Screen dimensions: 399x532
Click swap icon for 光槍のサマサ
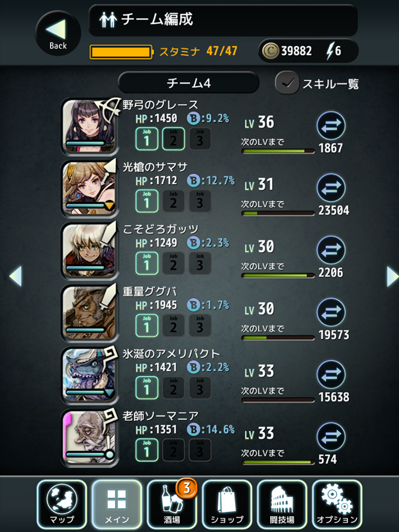(x=331, y=188)
